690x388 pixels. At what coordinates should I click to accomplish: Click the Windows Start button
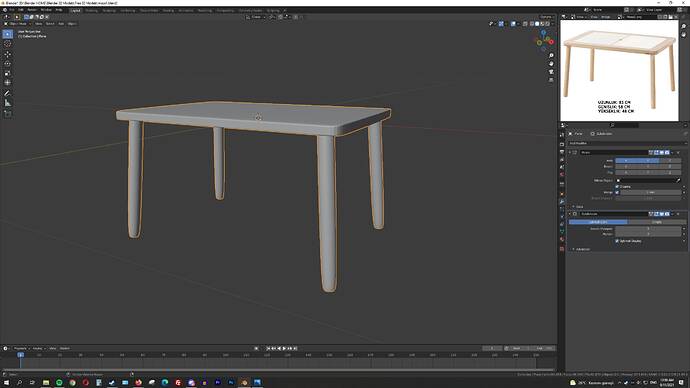pos(6,383)
